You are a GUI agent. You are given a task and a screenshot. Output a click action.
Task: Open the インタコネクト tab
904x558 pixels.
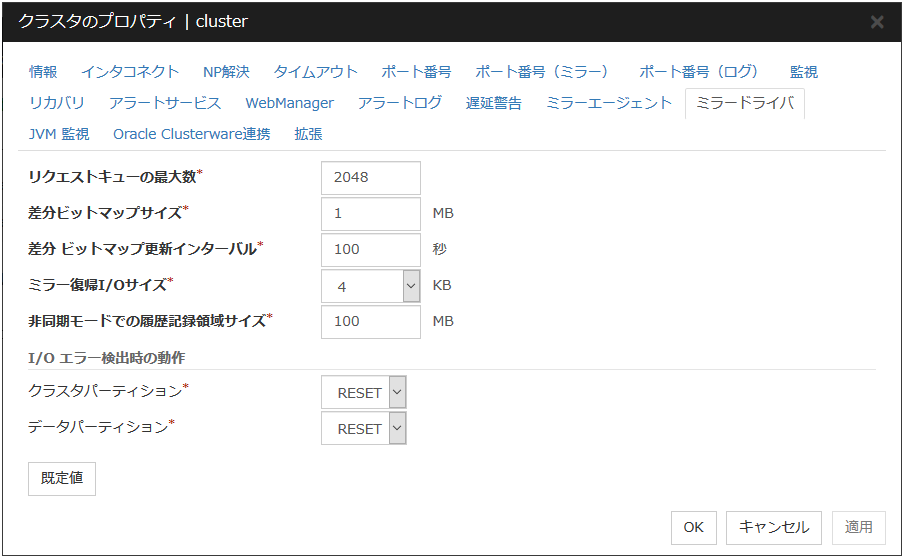coord(130,72)
